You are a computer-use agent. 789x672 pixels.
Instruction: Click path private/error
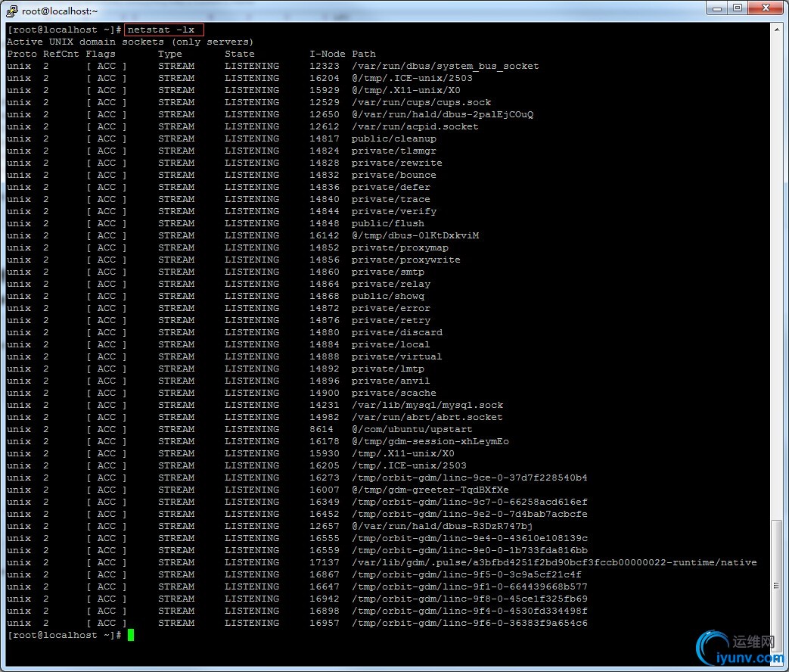(x=391, y=308)
